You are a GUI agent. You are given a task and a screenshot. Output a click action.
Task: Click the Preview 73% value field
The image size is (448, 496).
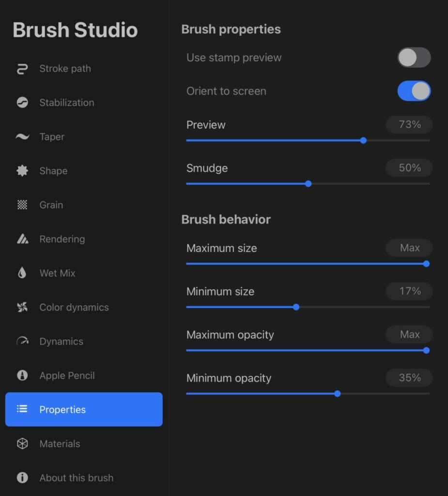(x=409, y=124)
